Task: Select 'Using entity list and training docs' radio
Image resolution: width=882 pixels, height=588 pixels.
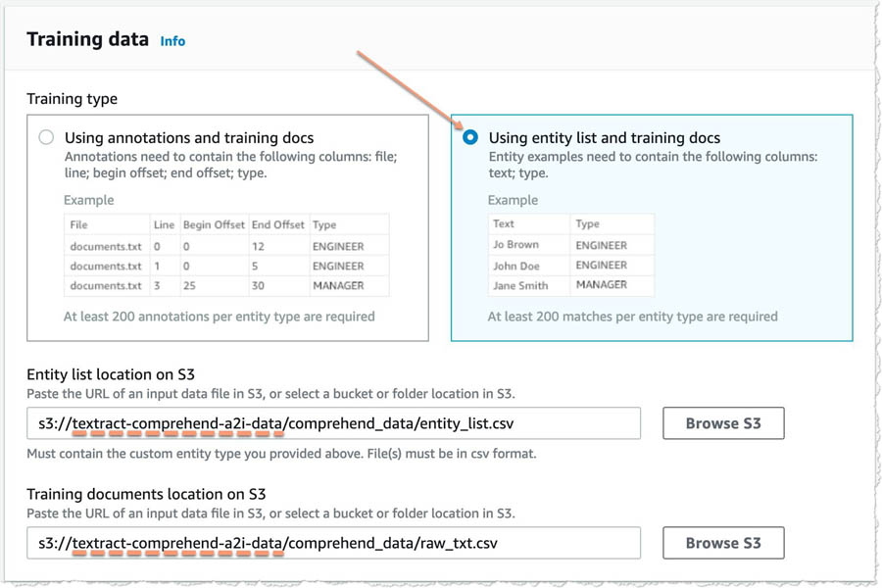Action: (x=470, y=137)
